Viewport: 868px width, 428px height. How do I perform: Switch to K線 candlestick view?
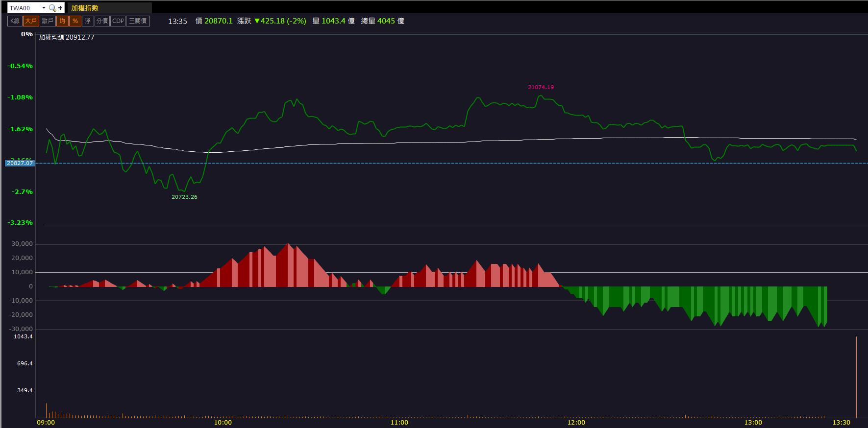(x=15, y=21)
